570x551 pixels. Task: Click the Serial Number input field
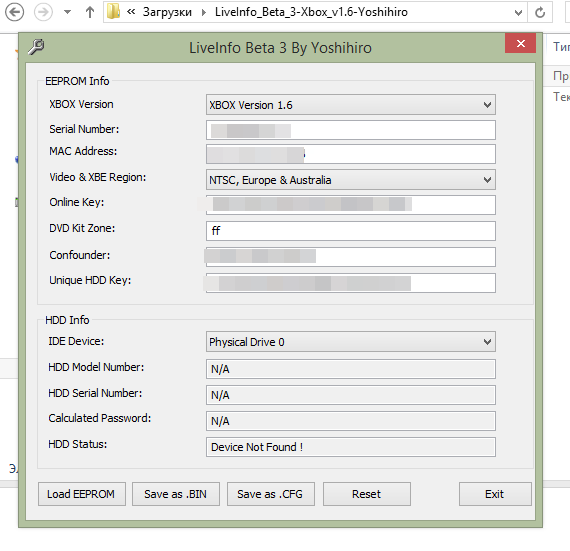[350, 130]
